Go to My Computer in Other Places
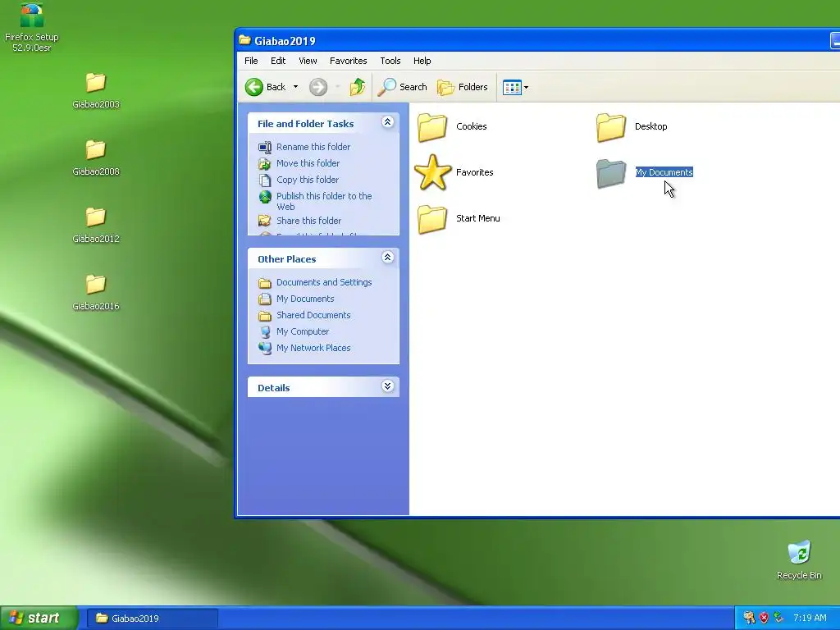 click(303, 331)
